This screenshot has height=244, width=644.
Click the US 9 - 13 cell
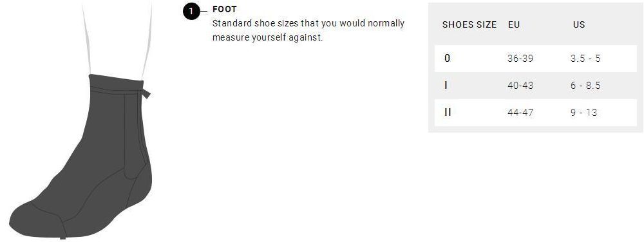tap(583, 112)
